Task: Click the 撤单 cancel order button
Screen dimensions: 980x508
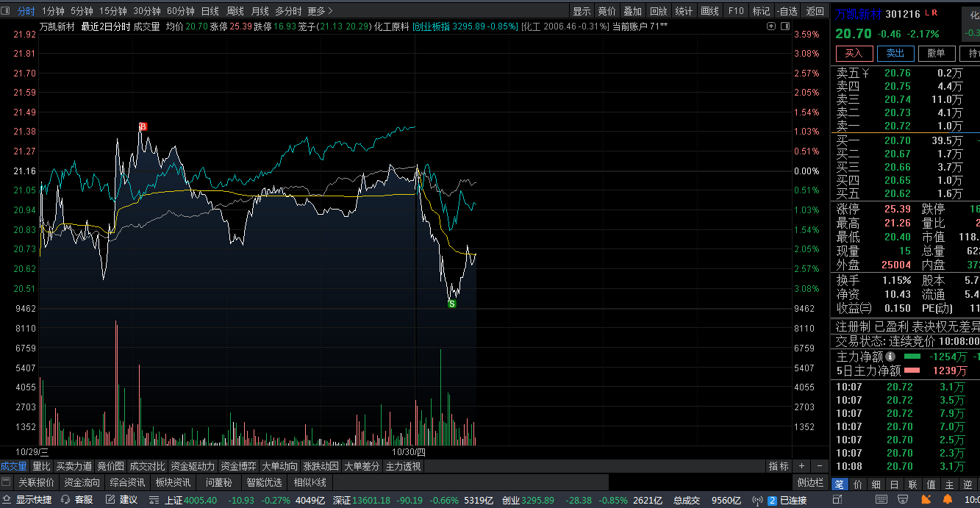Action: (937, 53)
